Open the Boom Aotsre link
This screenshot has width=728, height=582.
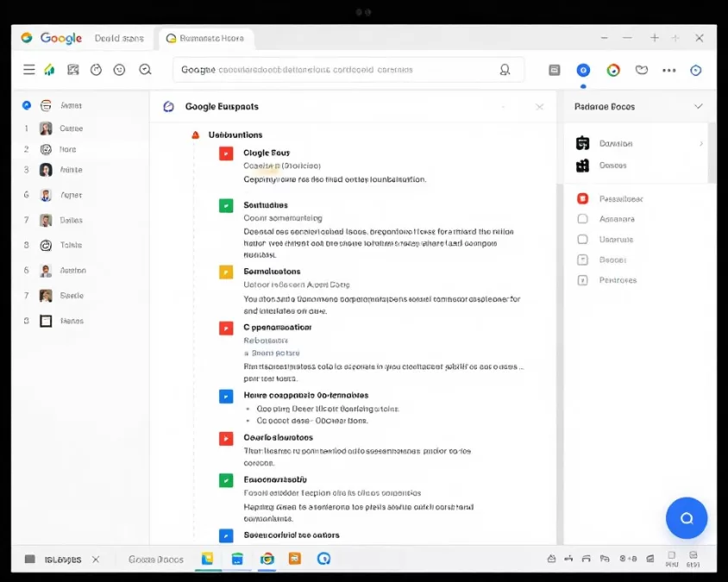coord(275,354)
